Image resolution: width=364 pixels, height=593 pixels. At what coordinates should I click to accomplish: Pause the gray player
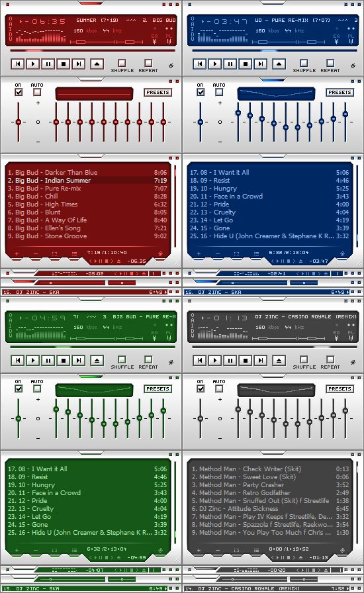(230, 361)
